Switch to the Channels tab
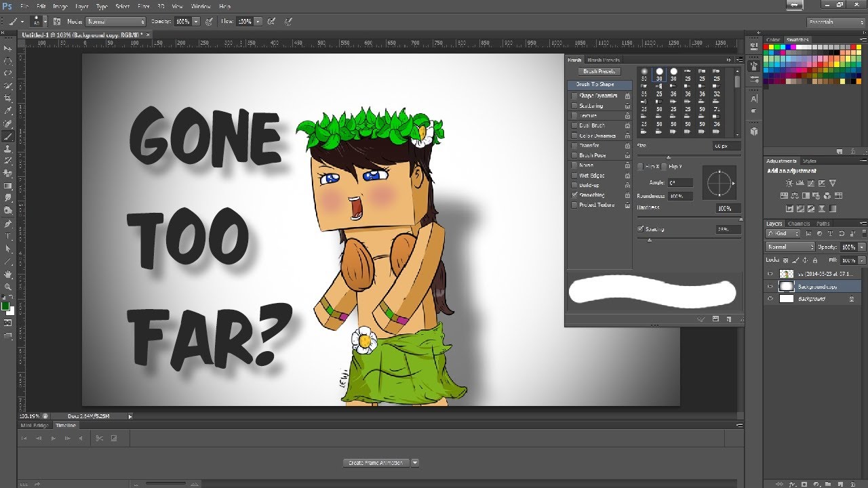Image resolution: width=868 pixels, height=488 pixels. tap(799, 223)
